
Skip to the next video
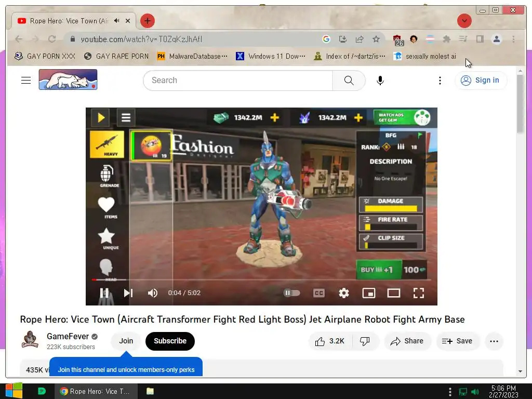pyautogui.click(x=128, y=293)
